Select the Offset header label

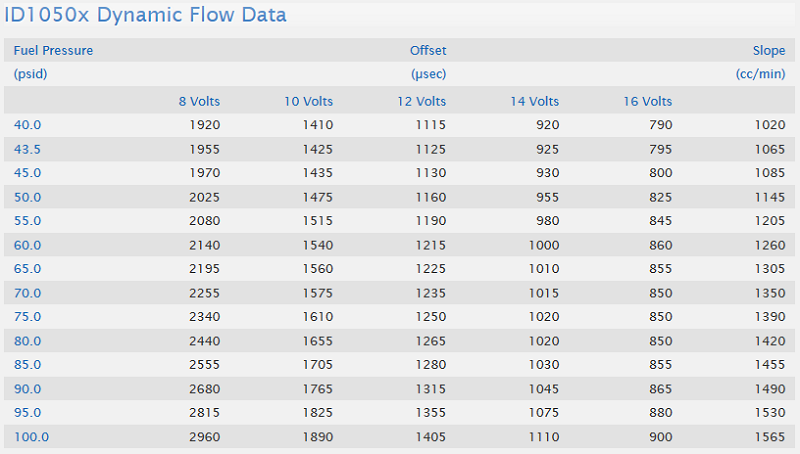click(x=428, y=50)
